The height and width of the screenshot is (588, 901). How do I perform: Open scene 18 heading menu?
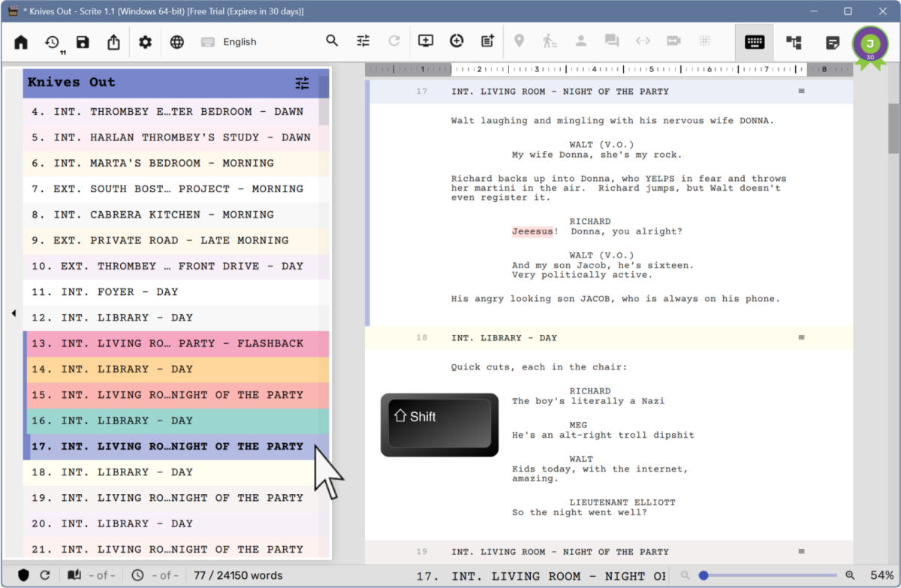tap(801, 337)
